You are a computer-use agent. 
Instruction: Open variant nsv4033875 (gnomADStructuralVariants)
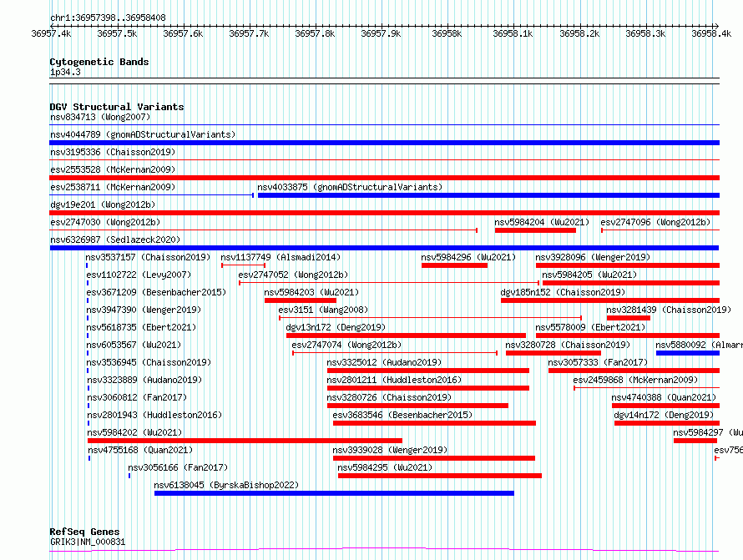(x=350, y=187)
